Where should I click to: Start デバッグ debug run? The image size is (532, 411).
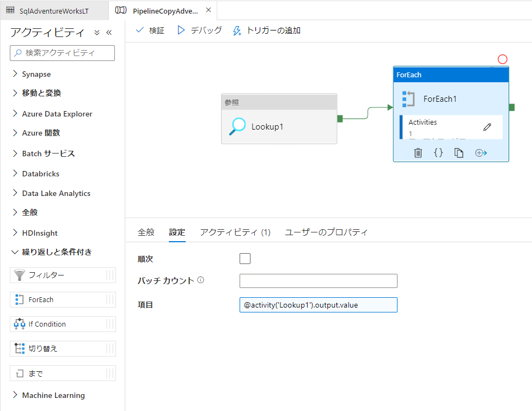click(x=199, y=30)
